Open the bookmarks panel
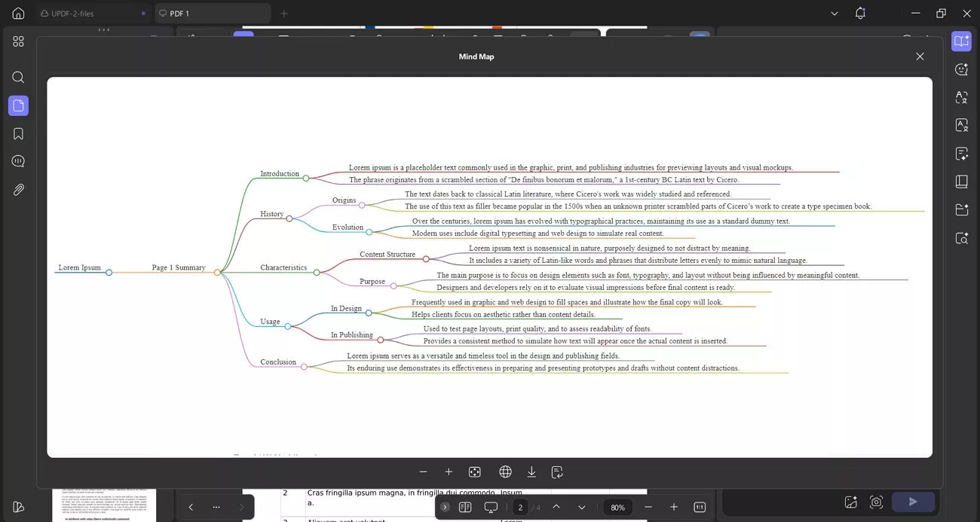 tap(18, 133)
